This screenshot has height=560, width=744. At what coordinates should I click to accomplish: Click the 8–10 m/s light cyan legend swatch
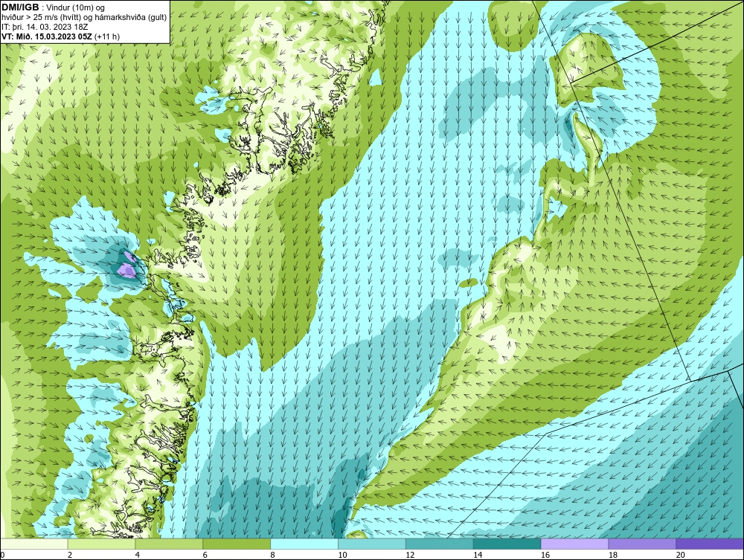304,544
